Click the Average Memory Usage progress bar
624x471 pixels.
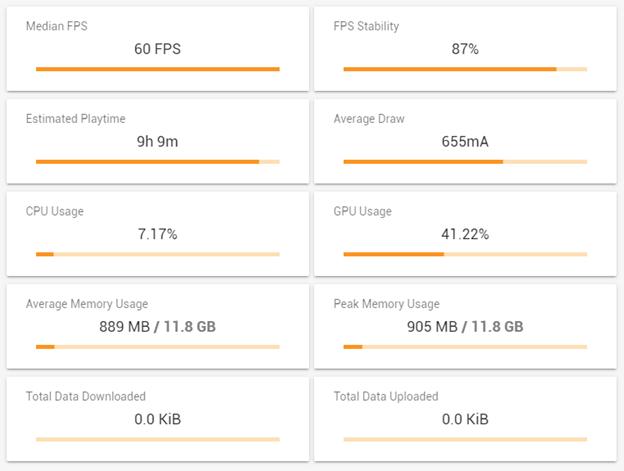coord(157,346)
